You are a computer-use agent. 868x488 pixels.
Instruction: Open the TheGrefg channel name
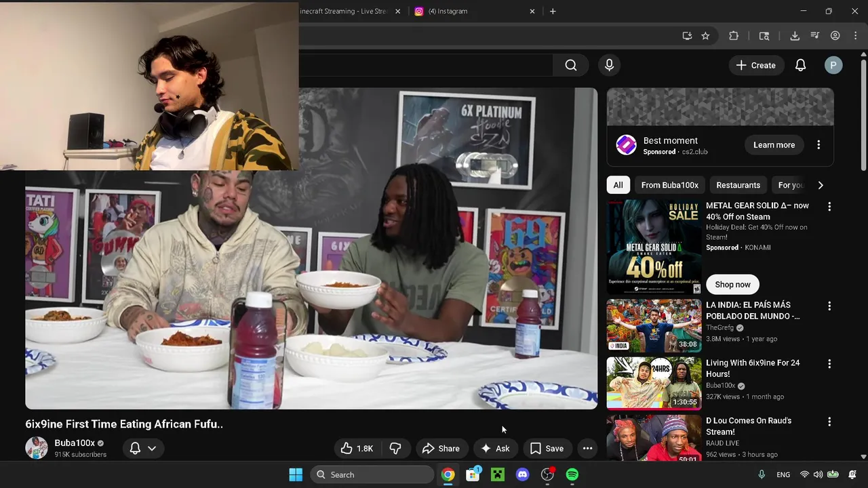719,327
